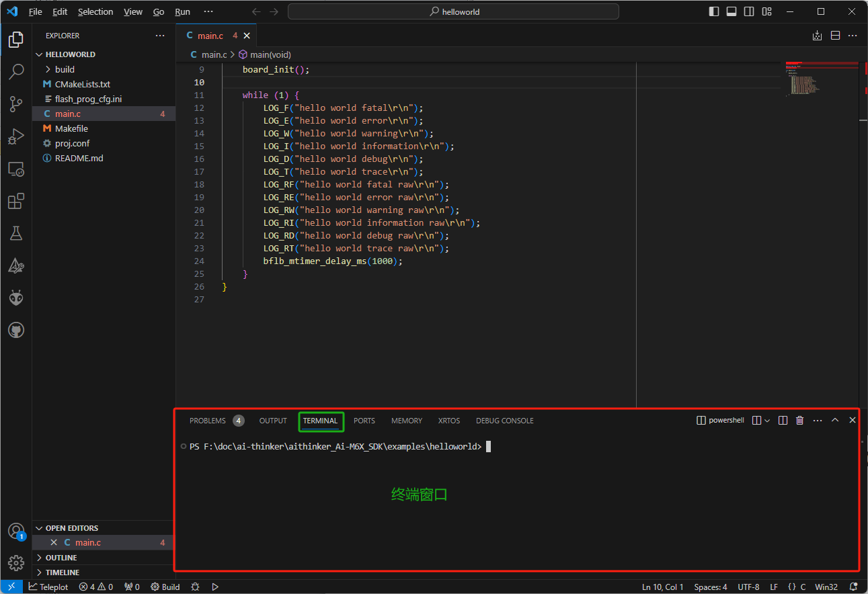Open the Run menu

point(182,11)
